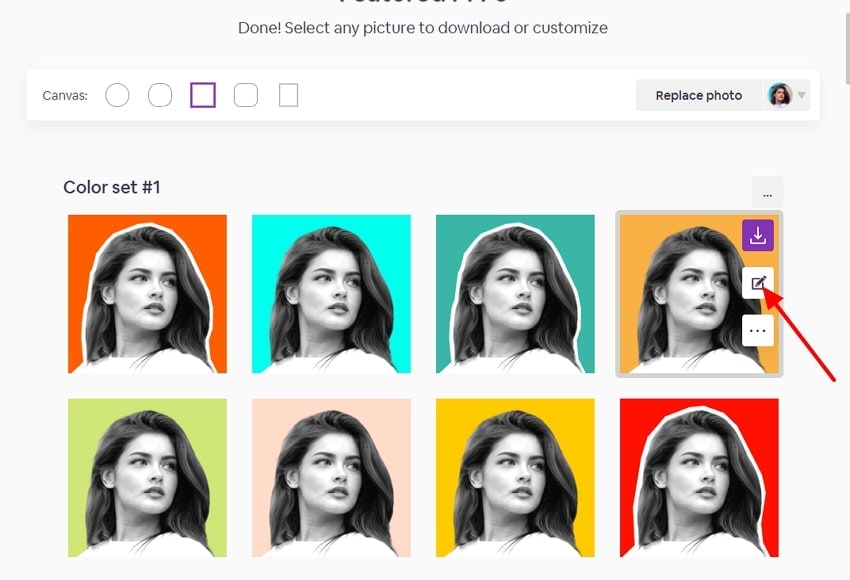Select the circle canvas shape
850x580 pixels.
point(117,95)
